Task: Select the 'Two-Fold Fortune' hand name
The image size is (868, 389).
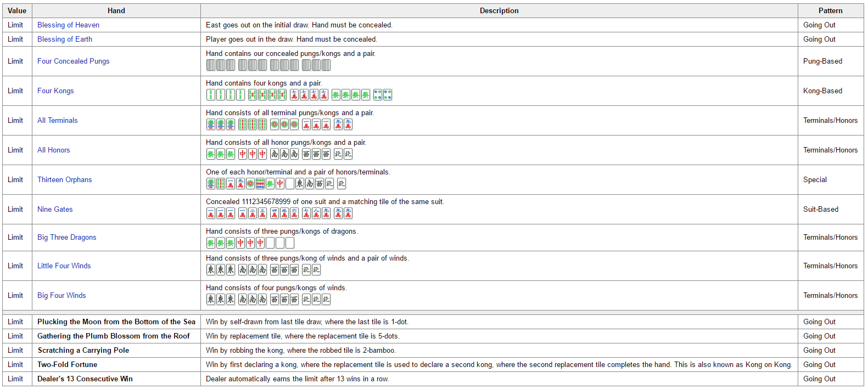Action: pos(67,364)
